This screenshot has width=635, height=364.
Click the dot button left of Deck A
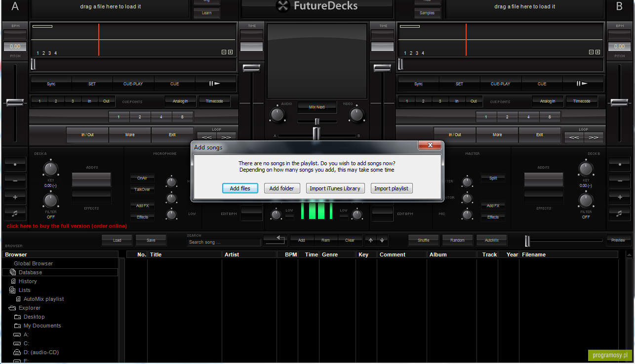coord(15,163)
